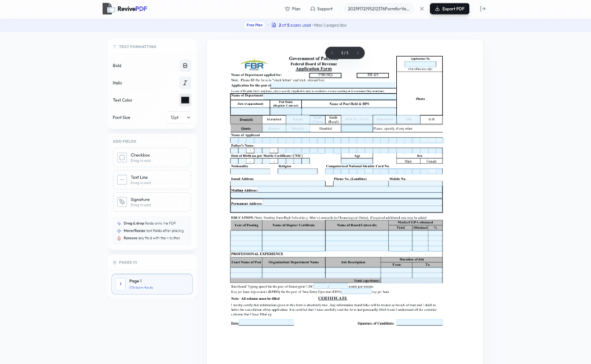591x364 pixels.
Task: Open the Font Size dropdown
Action: [180, 117]
